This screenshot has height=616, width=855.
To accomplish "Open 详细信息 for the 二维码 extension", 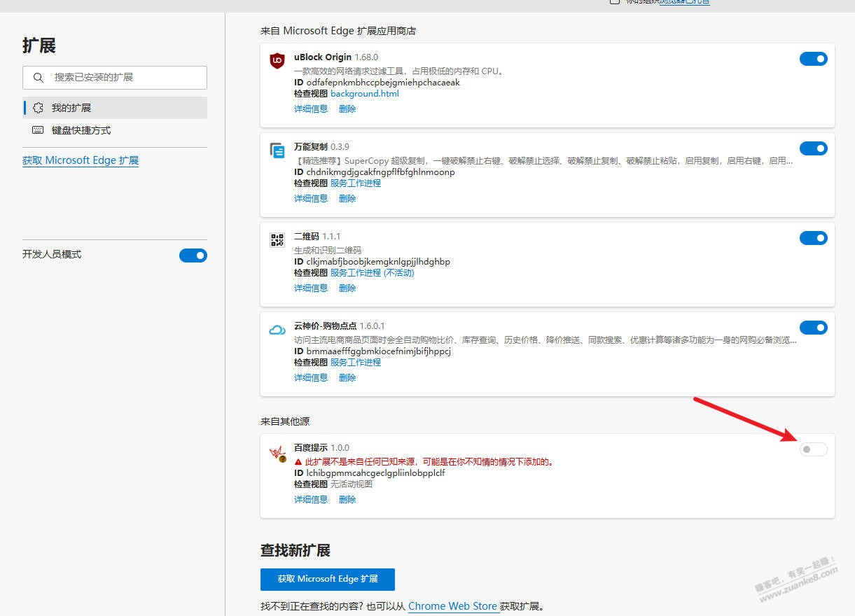I will click(311, 288).
